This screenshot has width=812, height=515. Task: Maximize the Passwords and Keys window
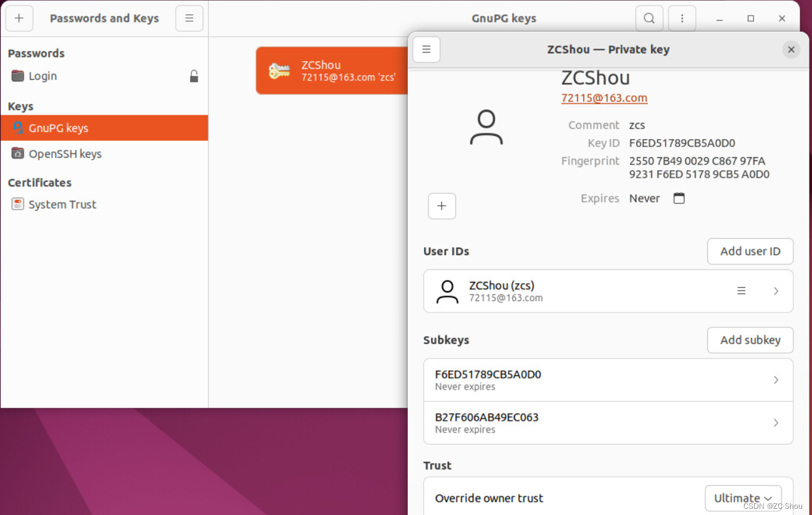[751, 19]
